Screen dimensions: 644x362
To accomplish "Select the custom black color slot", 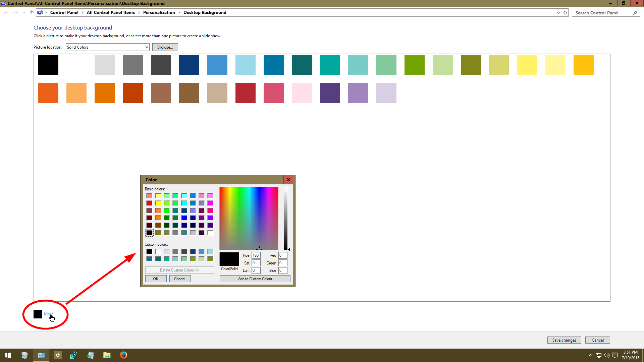I will pos(149,251).
